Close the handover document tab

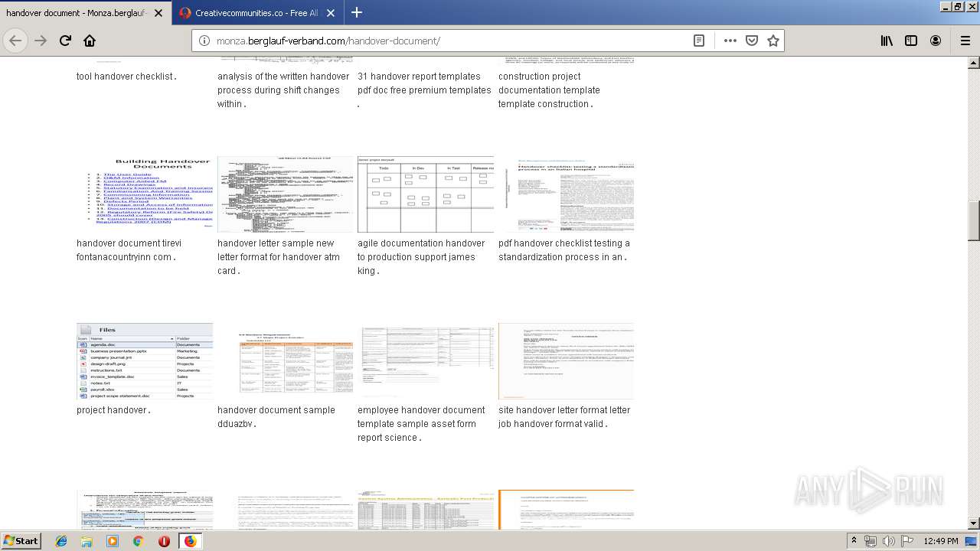click(158, 13)
